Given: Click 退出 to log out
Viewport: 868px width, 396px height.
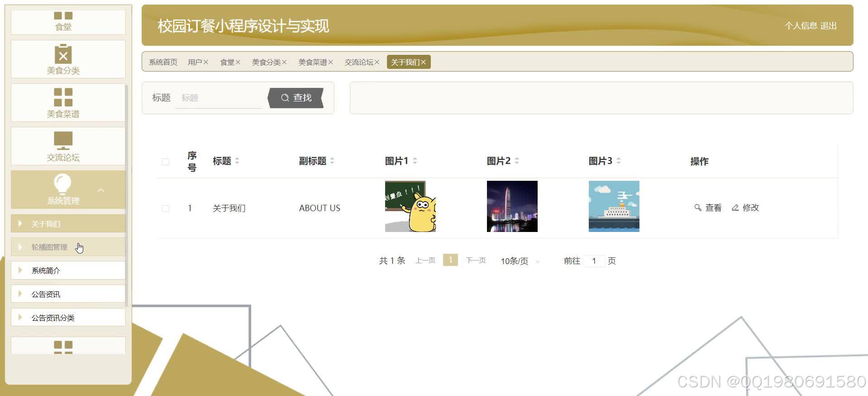Looking at the screenshot, I should pos(828,26).
